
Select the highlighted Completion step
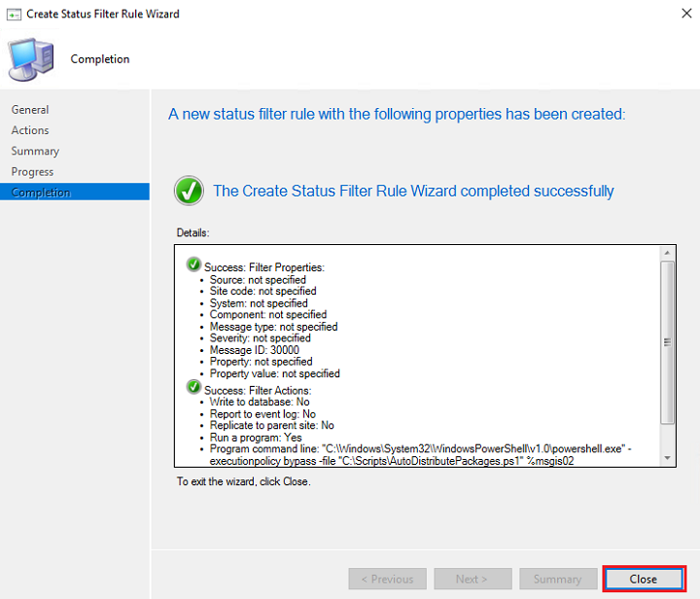click(41, 193)
